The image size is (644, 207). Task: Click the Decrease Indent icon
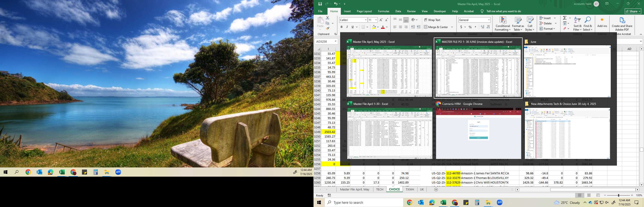413,27
